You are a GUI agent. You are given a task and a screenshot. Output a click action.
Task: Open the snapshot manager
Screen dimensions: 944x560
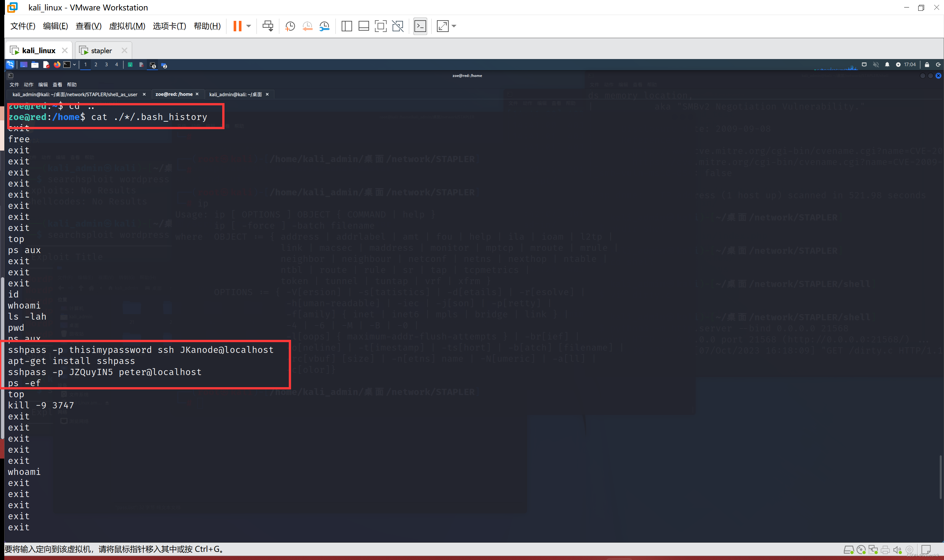[x=324, y=26]
